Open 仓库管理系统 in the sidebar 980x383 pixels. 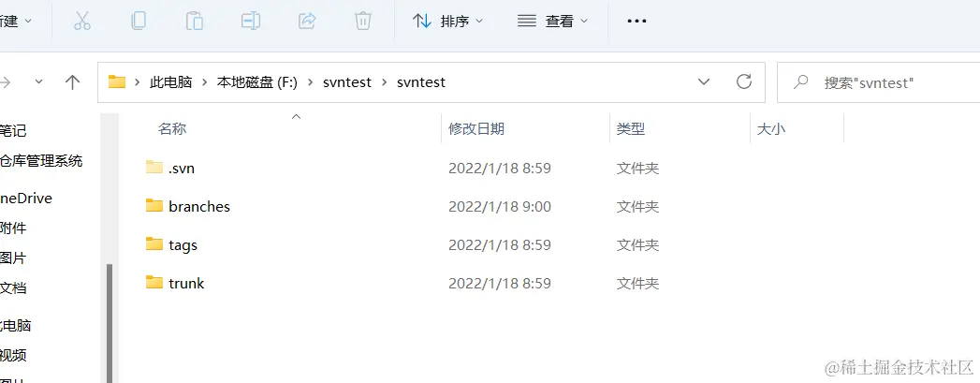[x=41, y=161]
